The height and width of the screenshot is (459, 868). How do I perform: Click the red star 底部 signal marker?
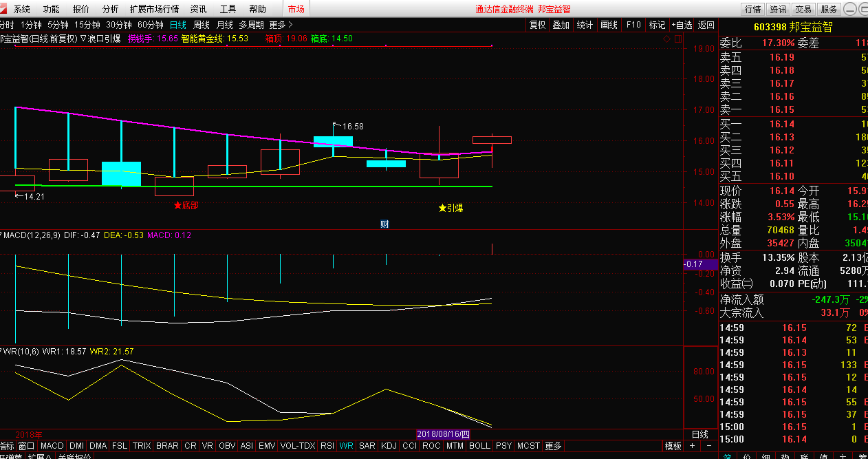pos(186,205)
